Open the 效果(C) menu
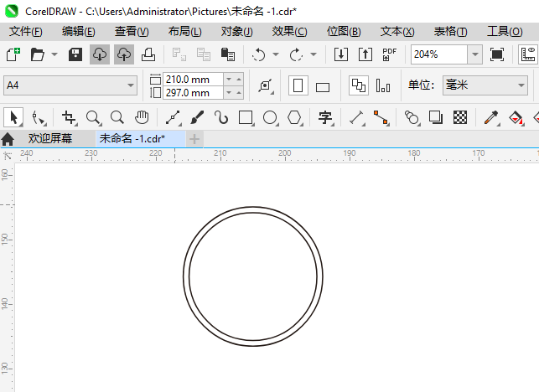The image size is (539, 392). click(290, 32)
